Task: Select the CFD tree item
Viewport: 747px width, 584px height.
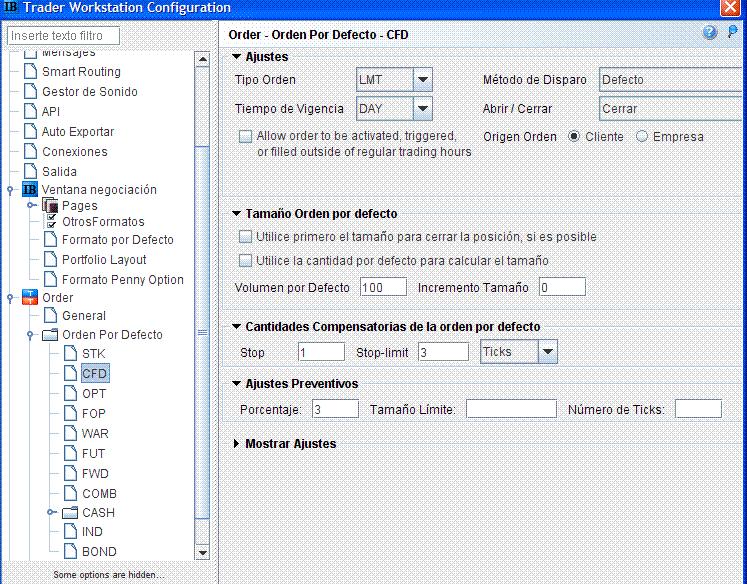Action: [x=95, y=373]
